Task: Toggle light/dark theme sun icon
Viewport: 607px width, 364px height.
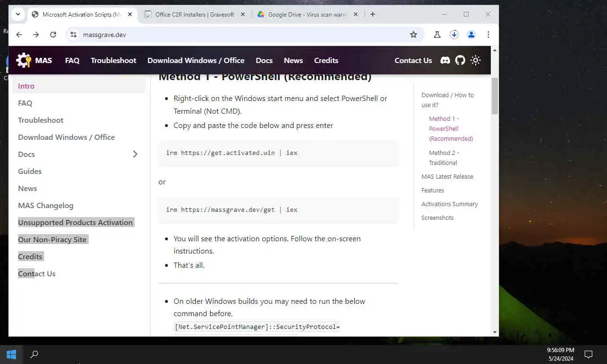Action: tap(476, 60)
